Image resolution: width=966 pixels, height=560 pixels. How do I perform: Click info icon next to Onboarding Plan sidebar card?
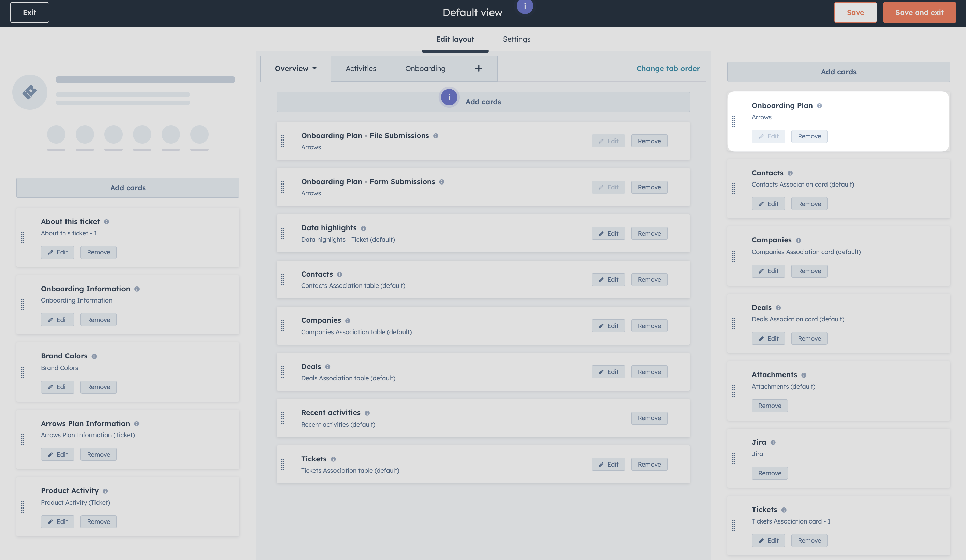click(819, 106)
